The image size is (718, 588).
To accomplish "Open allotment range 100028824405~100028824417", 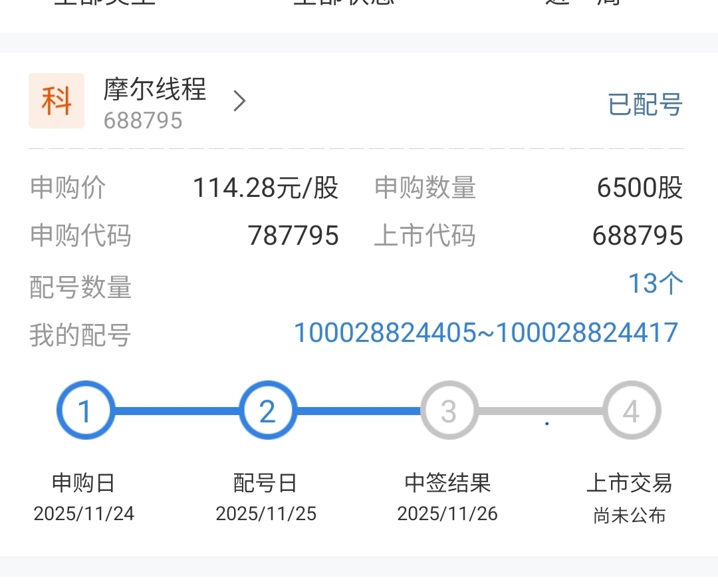I will [x=486, y=333].
